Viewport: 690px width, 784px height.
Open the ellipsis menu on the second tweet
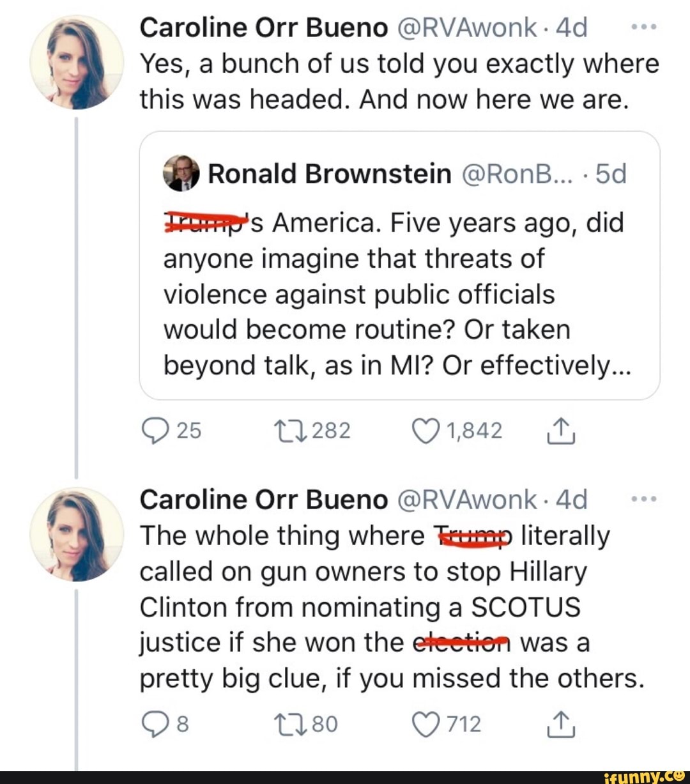click(644, 498)
